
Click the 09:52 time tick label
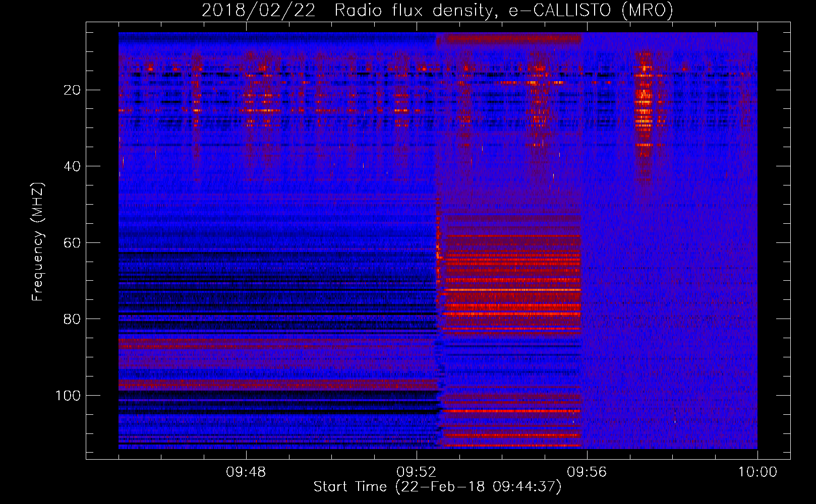click(x=417, y=472)
